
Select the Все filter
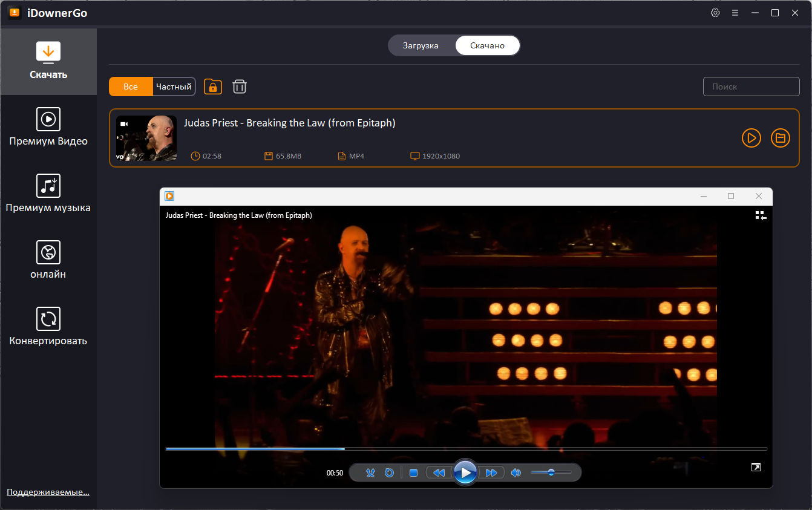(131, 87)
